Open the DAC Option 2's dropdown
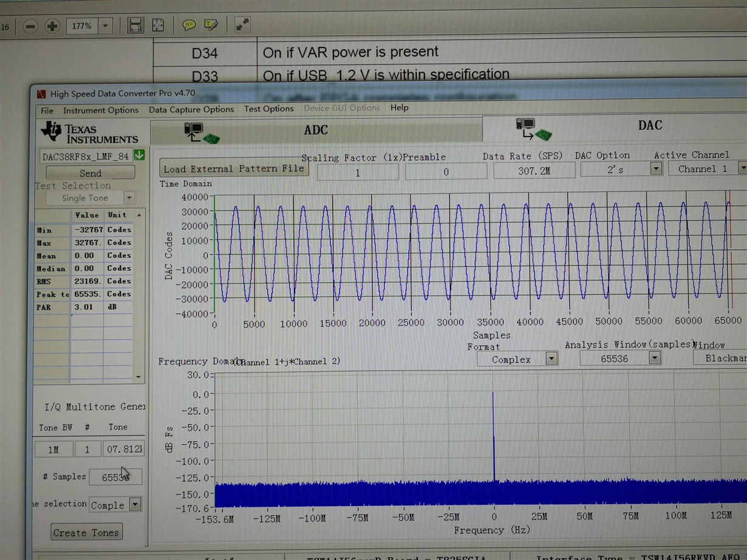The height and width of the screenshot is (560, 747). tap(656, 169)
